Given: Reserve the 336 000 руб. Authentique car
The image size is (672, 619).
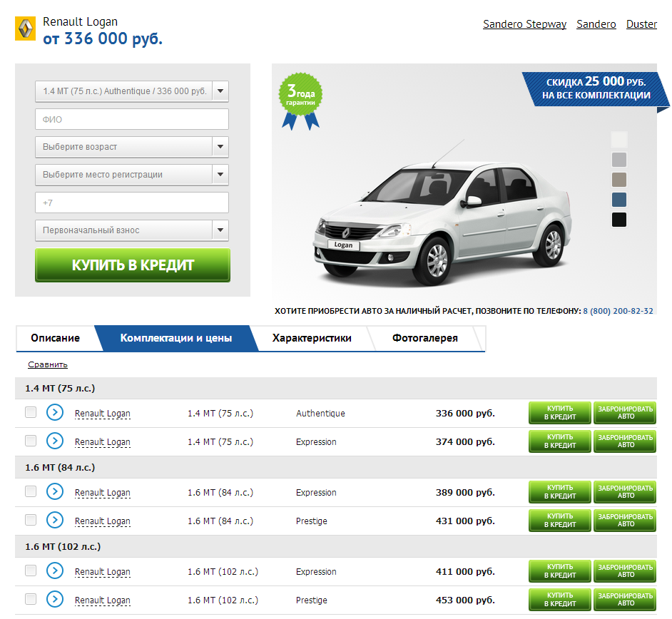Looking at the screenshot, I should (625, 413).
